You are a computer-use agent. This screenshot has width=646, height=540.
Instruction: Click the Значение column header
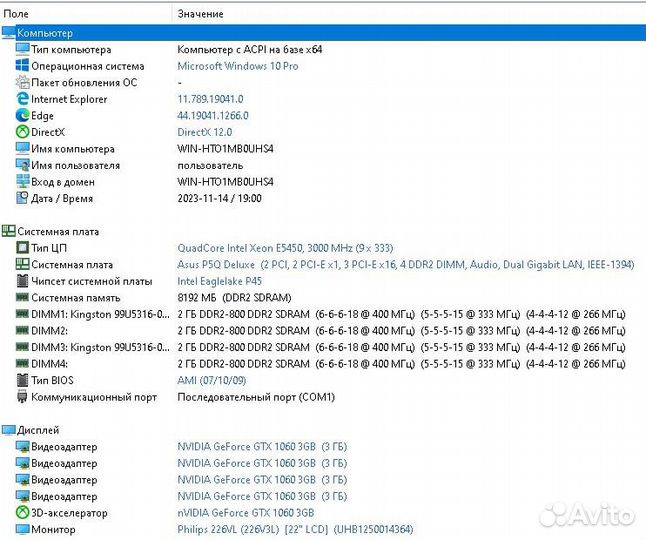tap(200, 14)
